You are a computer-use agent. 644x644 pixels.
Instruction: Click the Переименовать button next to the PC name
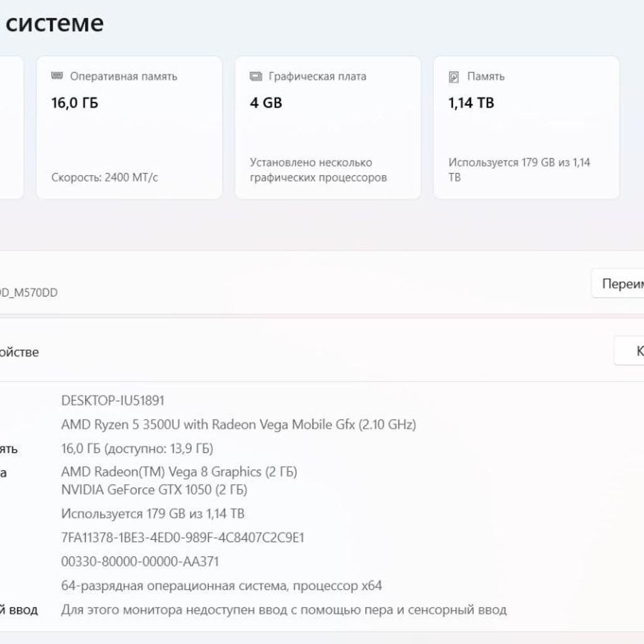[618, 284]
